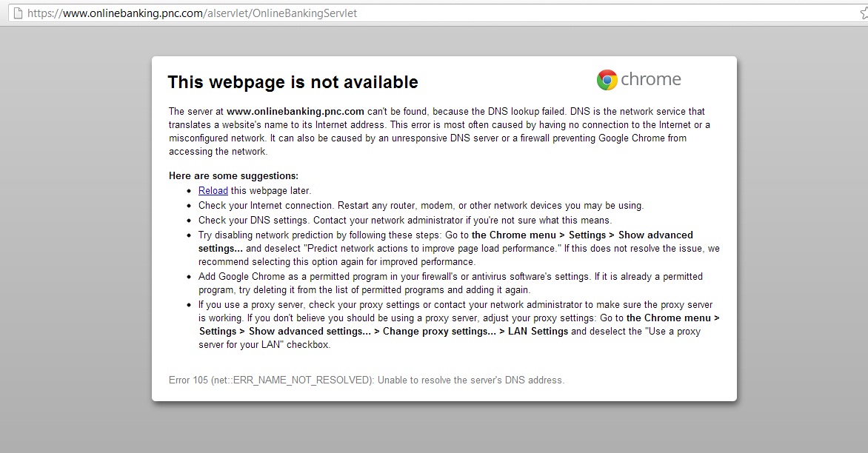Click the bookmark star at the address bar end
868x453 pixels.
click(x=864, y=13)
